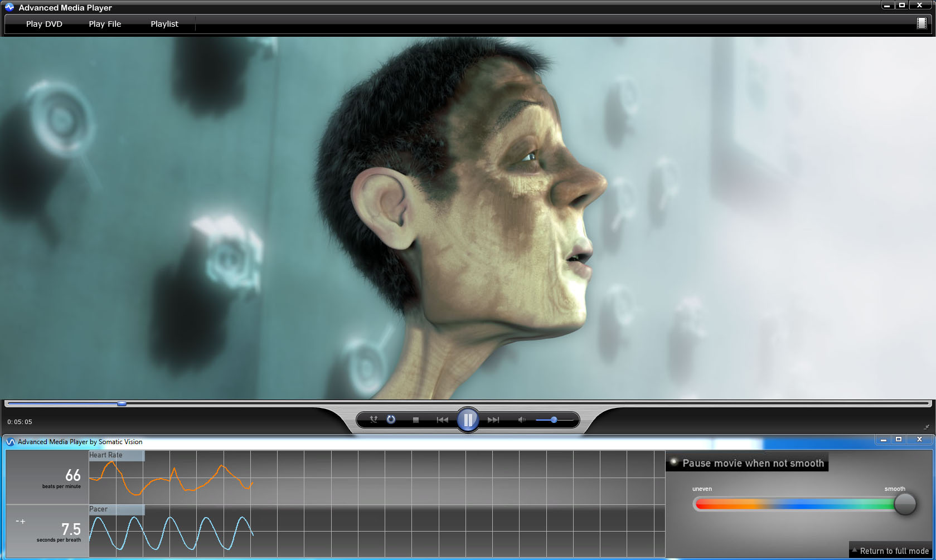
Task: Click the resize icon beside the seek bar
Action: click(x=927, y=427)
